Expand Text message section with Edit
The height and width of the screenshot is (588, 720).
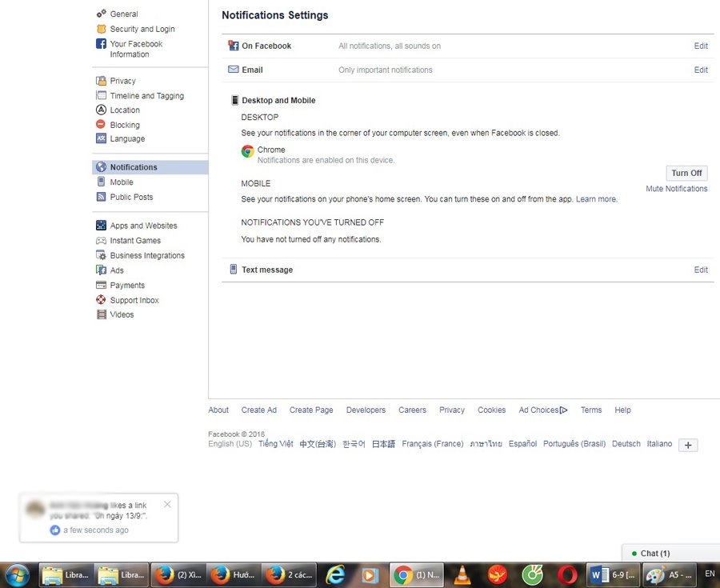click(x=701, y=270)
